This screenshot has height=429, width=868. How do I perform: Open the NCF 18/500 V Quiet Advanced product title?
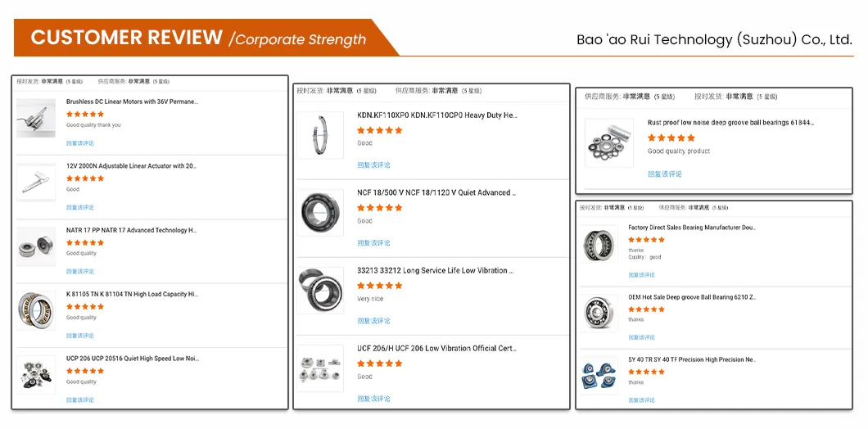click(436, 193)
